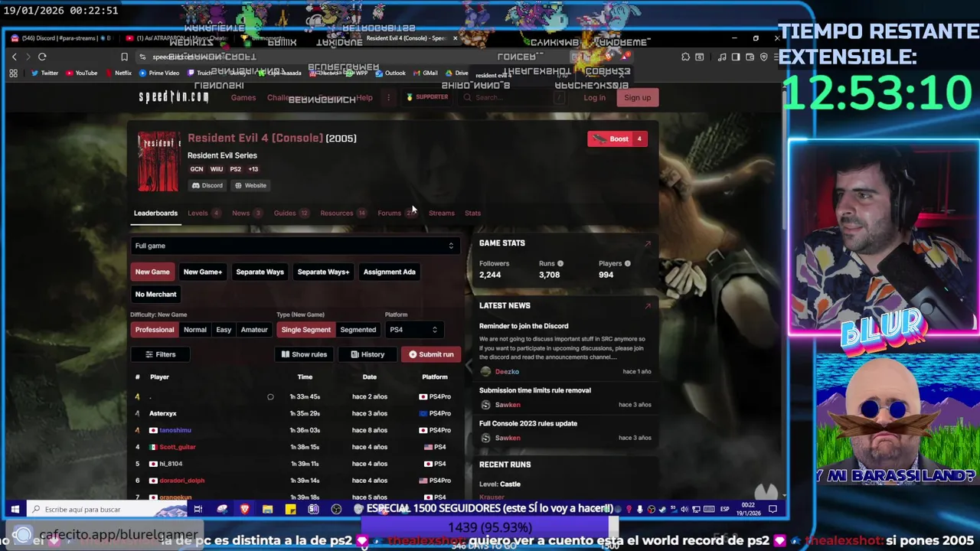Open Task View in the taskbar

198,509
